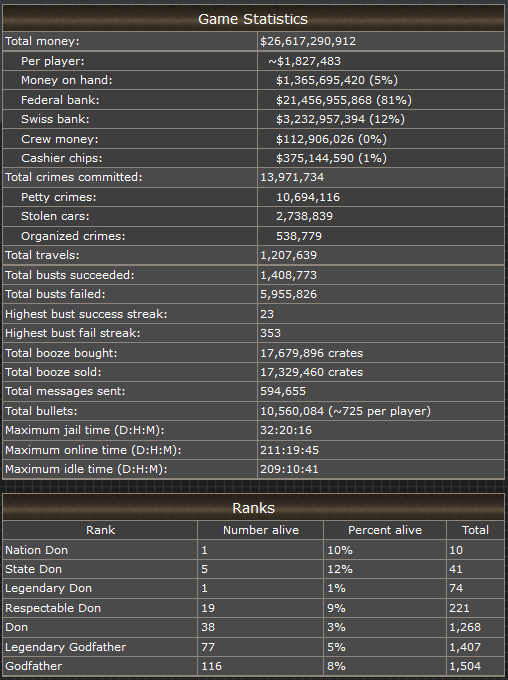
Task: Select the Legendary Don rank row
Action: [253, 588]
